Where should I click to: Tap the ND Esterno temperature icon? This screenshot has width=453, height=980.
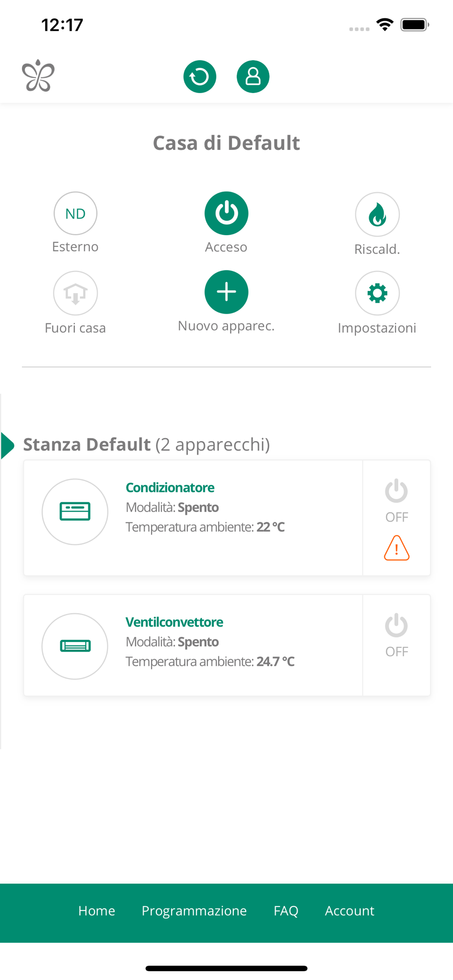75,214
